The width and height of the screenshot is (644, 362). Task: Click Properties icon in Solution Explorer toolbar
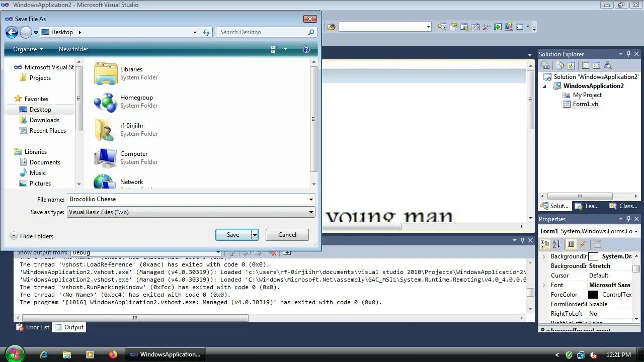pos(545,65)
